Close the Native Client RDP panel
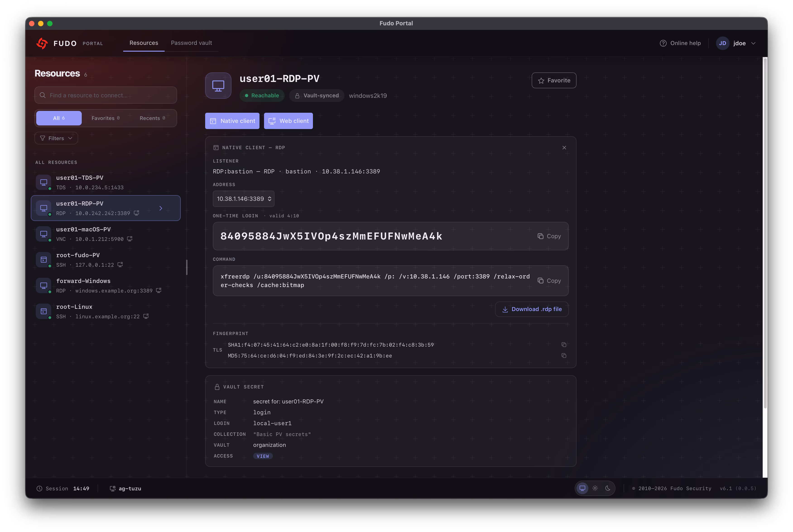The image size is (793, 532). pos(564,148)
